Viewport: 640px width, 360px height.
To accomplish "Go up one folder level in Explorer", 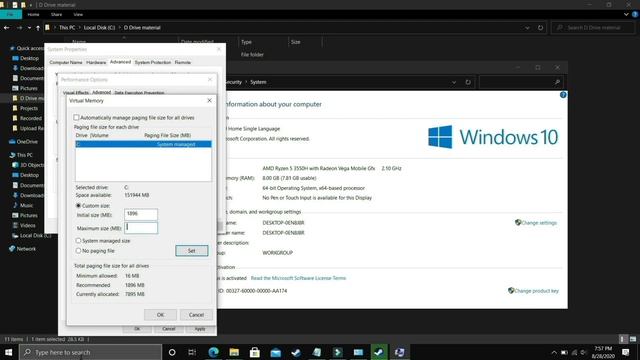I will click(x=38, y=28).
